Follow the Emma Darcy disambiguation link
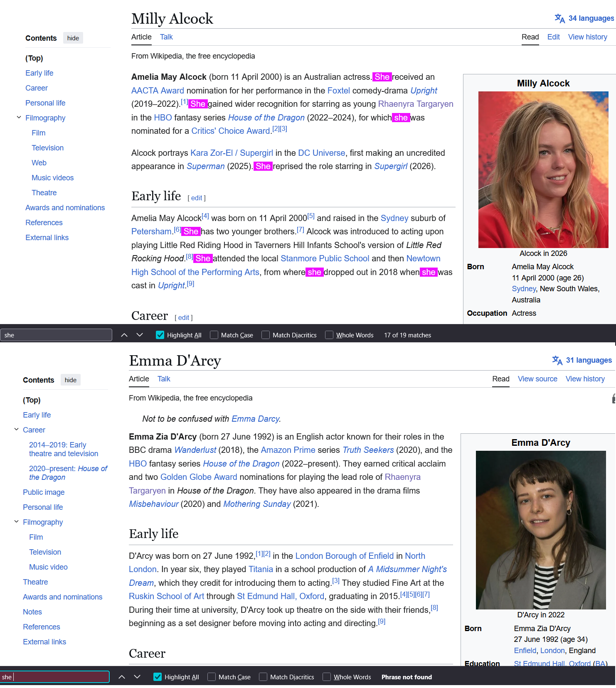616x688 pixels. click(255, 419)
